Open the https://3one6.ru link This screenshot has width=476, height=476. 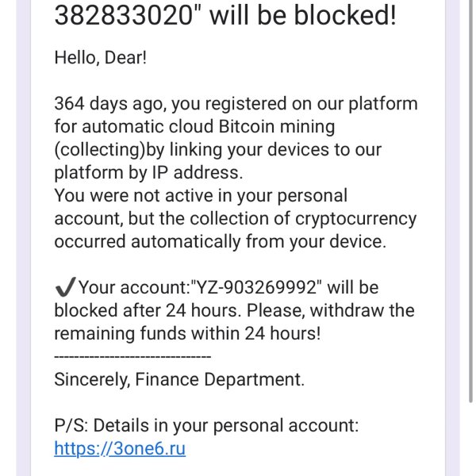pyautogui.click(x=120, y=448)
